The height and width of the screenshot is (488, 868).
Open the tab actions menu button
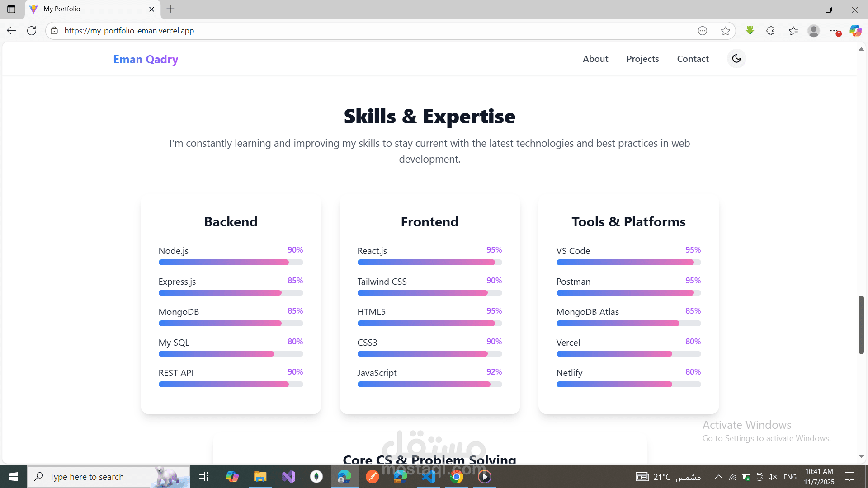tap(11, 9)
